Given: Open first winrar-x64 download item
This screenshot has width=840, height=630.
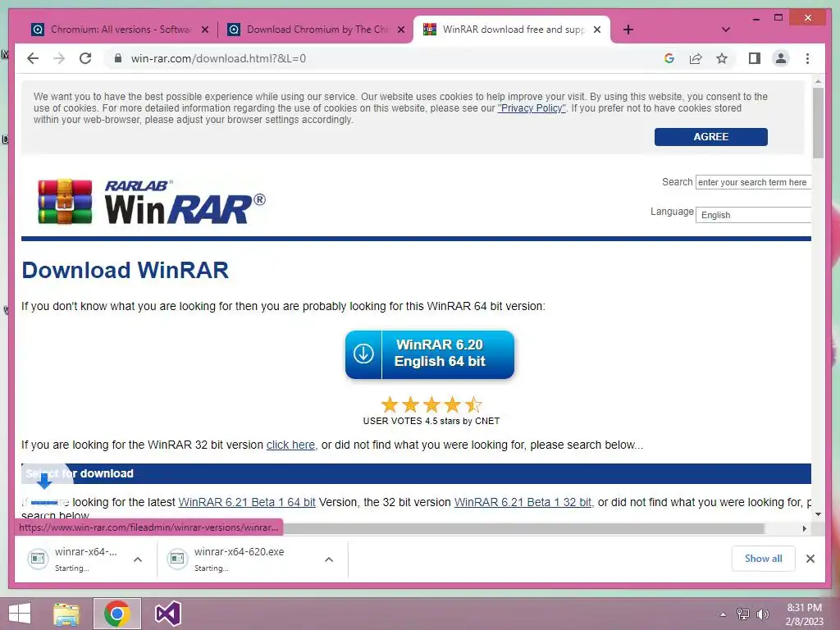Looking at the screenshot, I should [x=73, y=559].
